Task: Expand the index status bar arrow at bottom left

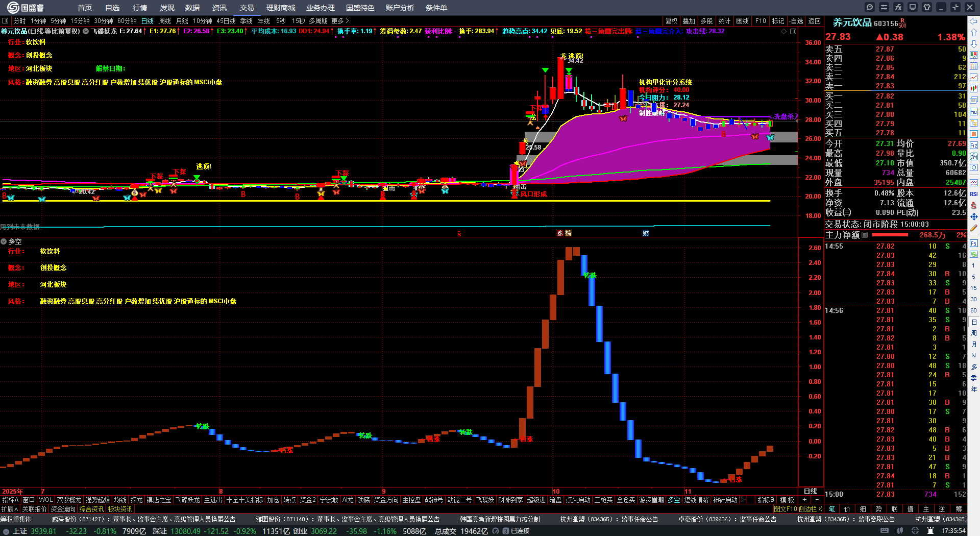Action: click(6, 531)
